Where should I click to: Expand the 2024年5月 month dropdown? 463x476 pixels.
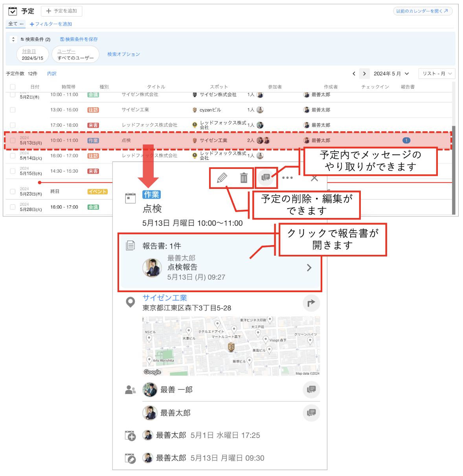point(391,73)
